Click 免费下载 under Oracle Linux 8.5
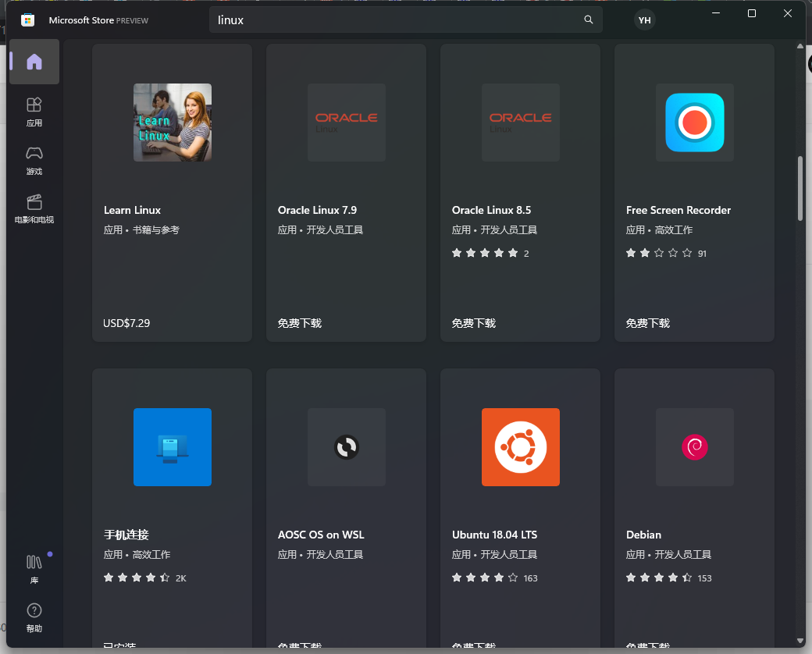 tap(473, 322)
